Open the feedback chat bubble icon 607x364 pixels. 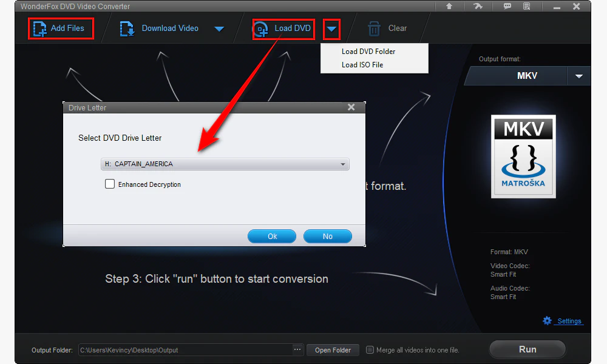click(507, 6)
